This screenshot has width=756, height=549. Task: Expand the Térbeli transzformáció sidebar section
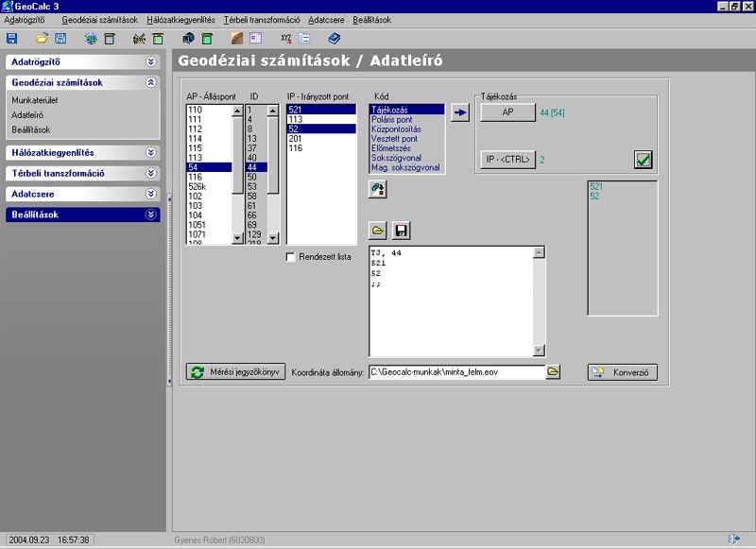[x=151, y=173]
